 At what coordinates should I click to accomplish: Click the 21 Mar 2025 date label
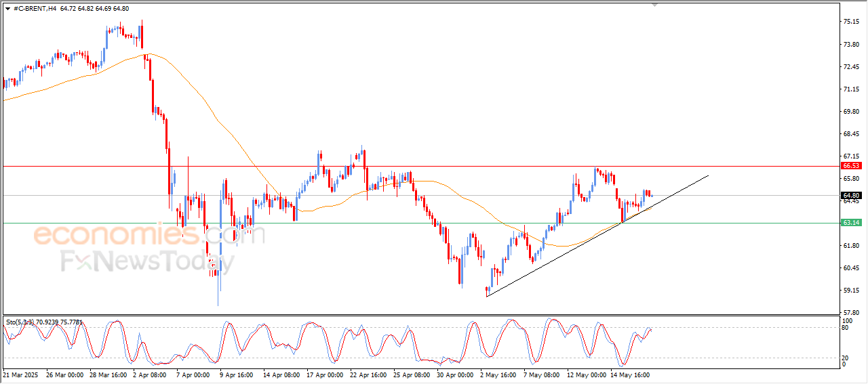(22, 374)
